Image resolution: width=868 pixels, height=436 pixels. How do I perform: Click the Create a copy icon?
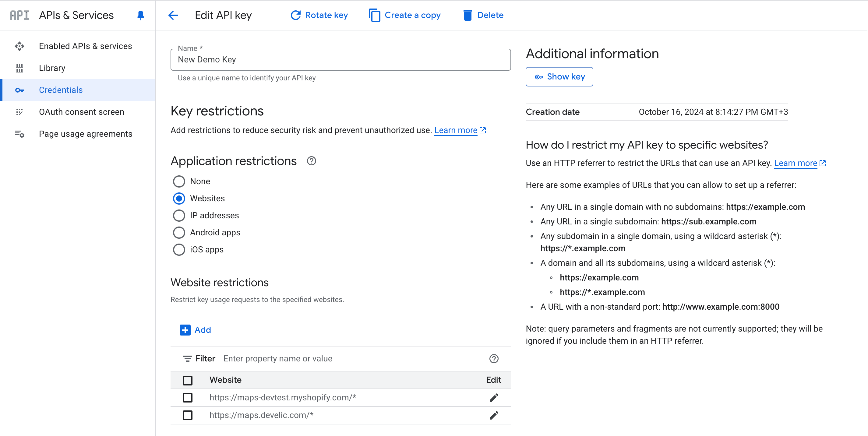[x=374, y=15]
